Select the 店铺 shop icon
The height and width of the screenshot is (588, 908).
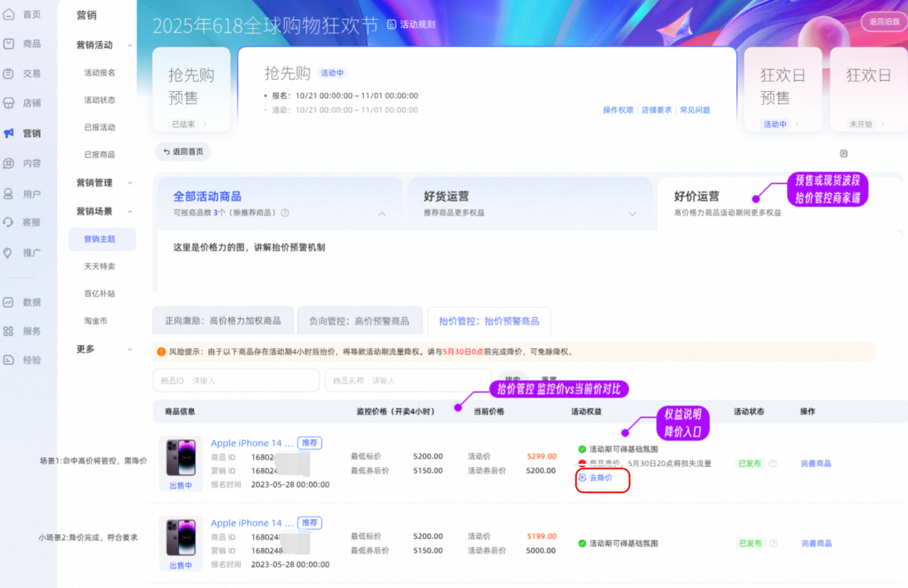(x=9, y=103)
